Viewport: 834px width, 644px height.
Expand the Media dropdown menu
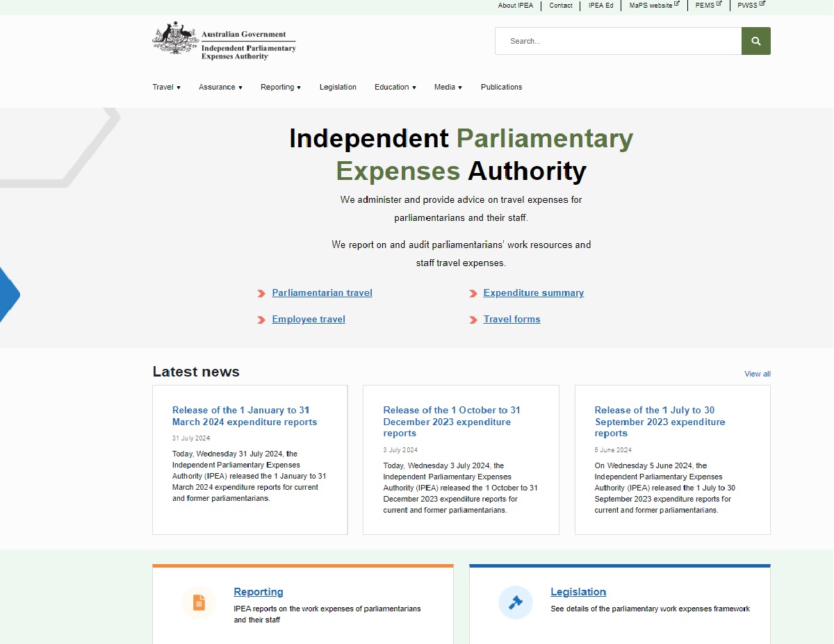click(x=448, y=88)
